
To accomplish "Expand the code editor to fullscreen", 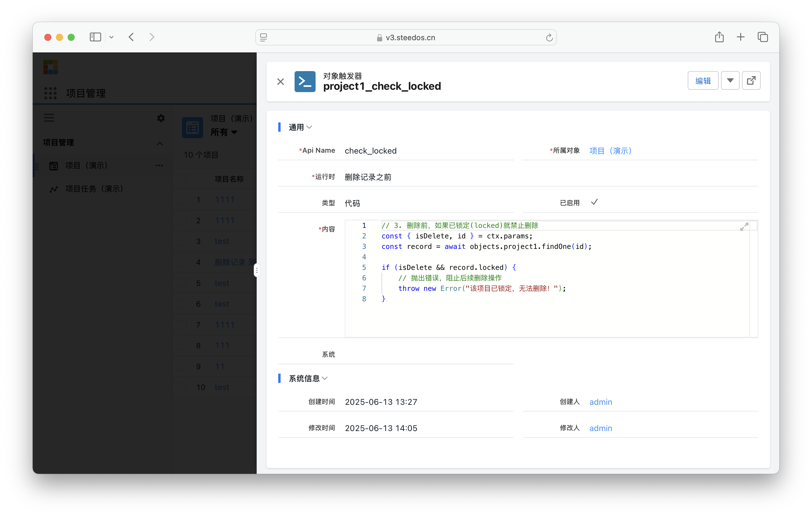I will (744, 227).
